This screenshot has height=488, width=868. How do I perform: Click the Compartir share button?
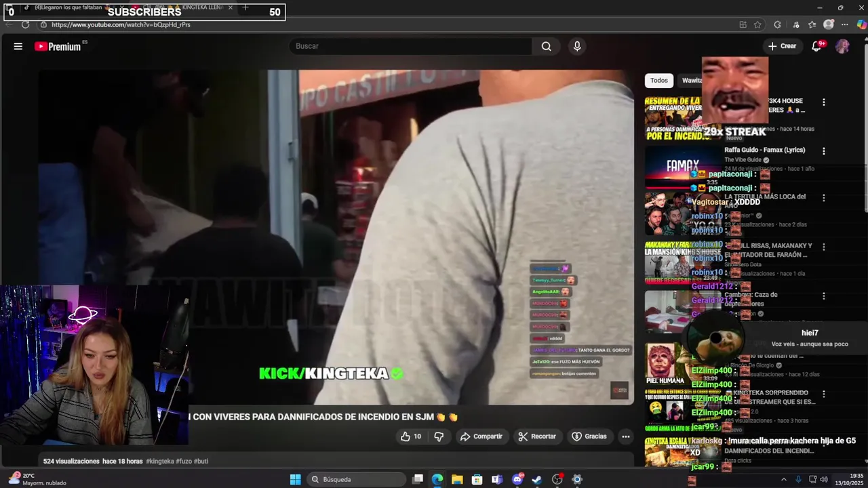coord(481,436)
